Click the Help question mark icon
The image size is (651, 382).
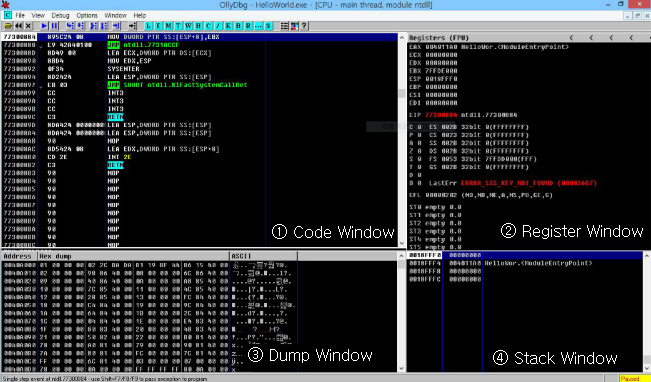304,26
